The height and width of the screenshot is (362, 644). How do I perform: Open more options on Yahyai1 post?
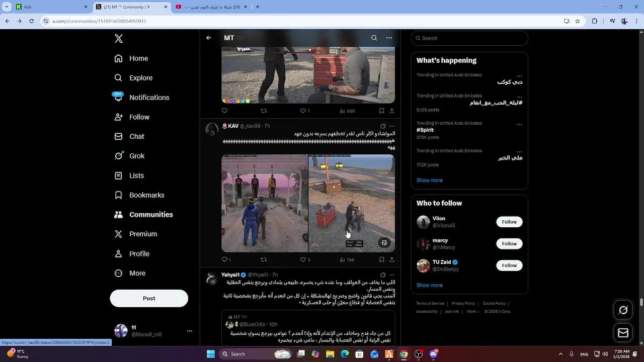(x=392, y=275)
